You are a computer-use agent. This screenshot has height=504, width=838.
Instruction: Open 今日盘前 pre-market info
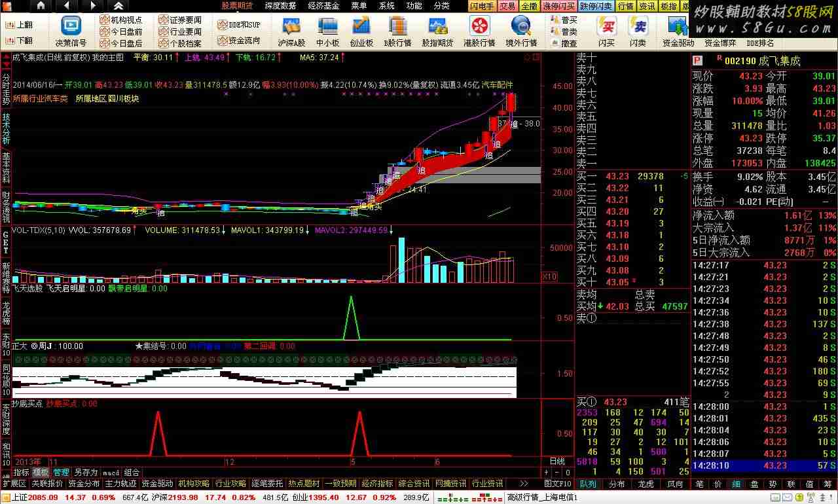[x=121, y=31]
